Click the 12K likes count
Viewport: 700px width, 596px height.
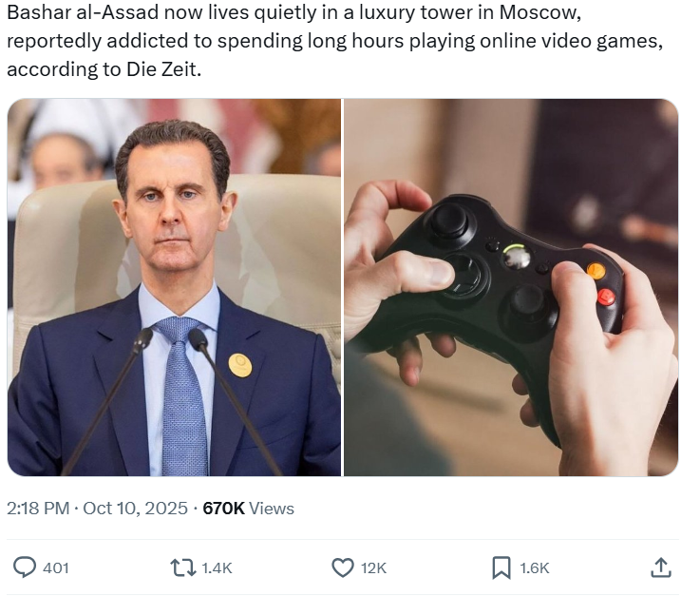(373, 568)
